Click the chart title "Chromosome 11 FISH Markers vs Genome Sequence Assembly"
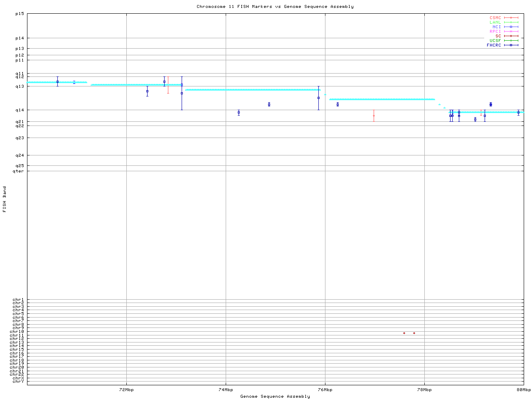Viewport: 532px width, 399px height. click(275, 7)
